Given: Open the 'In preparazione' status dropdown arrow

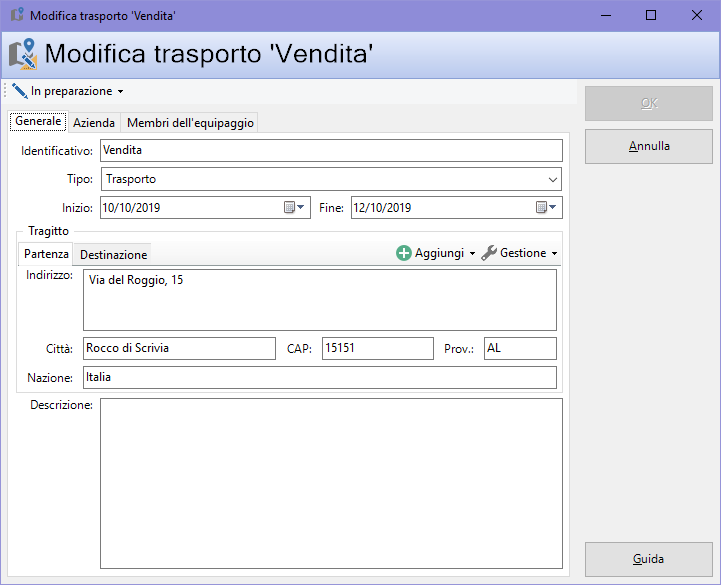Looking at the screenshot, I should click(120, 92).
